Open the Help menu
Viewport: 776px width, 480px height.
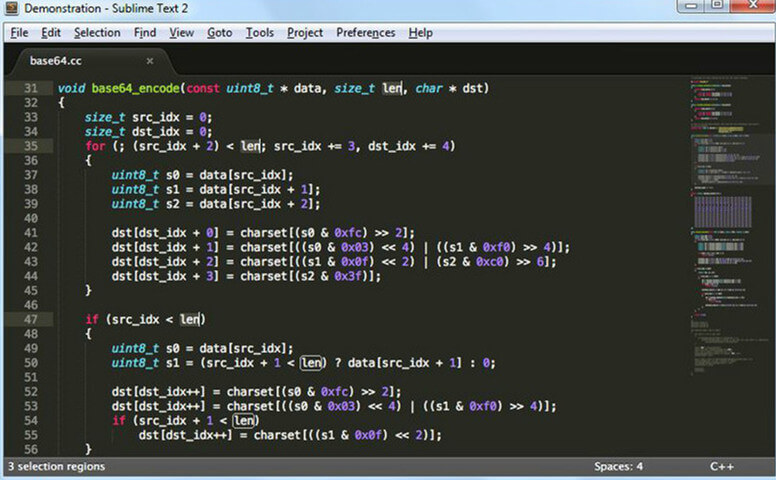coord(421,33)
